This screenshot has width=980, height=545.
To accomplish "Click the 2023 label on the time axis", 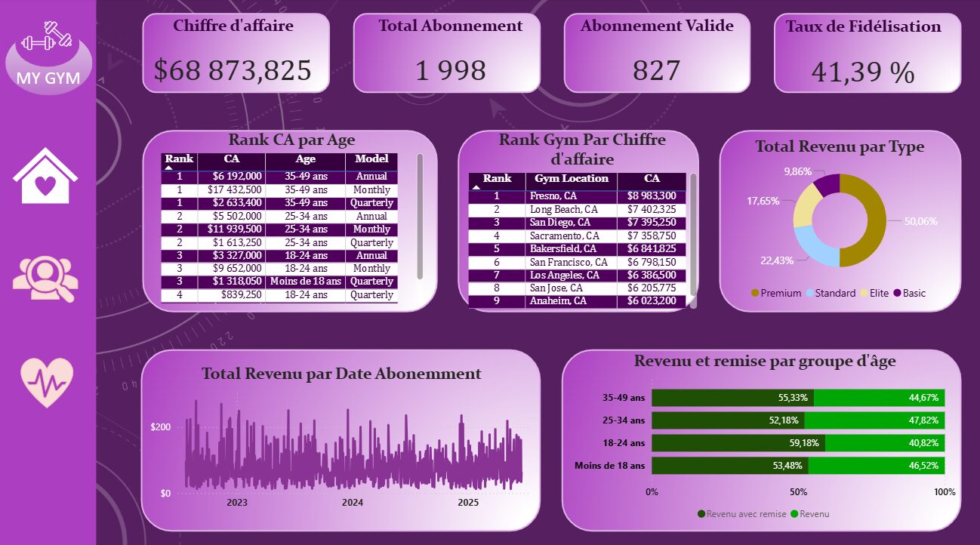I will click(237, 503).
